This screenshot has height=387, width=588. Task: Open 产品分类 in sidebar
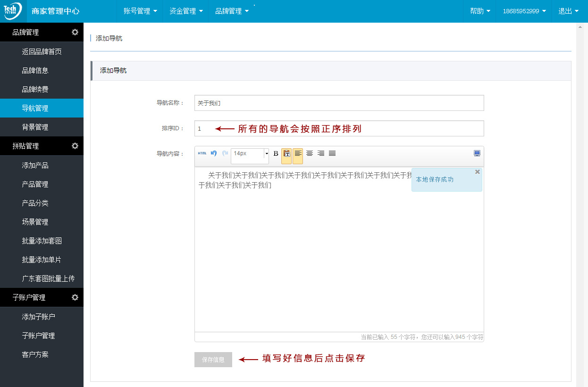[x=42, y=203]
